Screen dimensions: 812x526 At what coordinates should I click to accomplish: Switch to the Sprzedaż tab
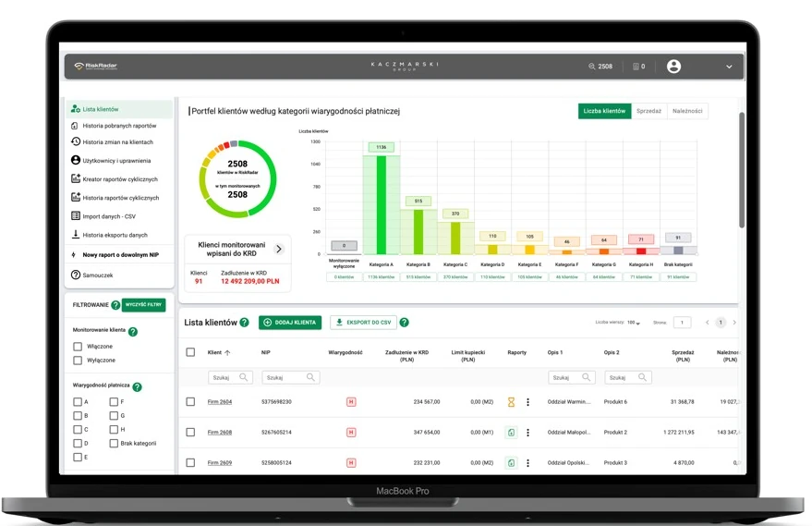[x=648, y=111]
